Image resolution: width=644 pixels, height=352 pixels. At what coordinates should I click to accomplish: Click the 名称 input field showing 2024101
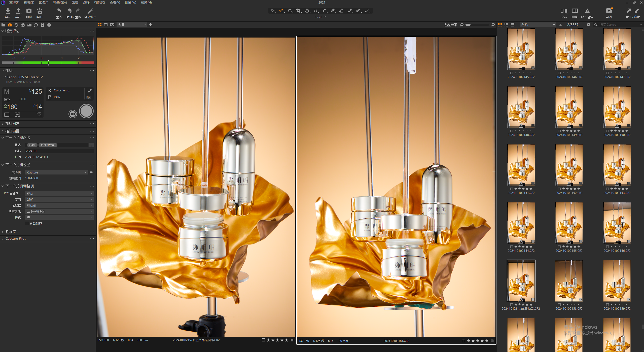pyautogui.click(x=59, y=151)
